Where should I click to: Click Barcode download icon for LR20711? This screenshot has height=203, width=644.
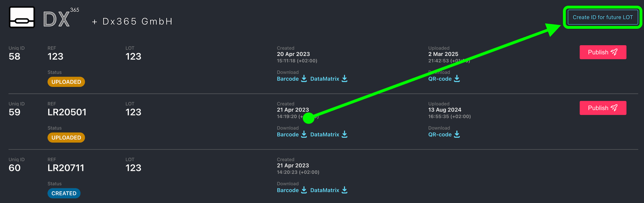tap(304, 190)
